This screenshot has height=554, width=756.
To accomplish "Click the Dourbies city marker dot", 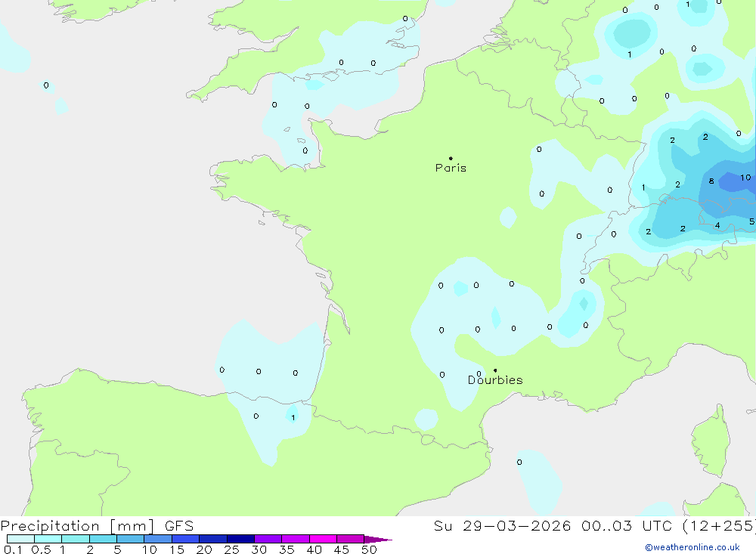I will coord(495,370).
